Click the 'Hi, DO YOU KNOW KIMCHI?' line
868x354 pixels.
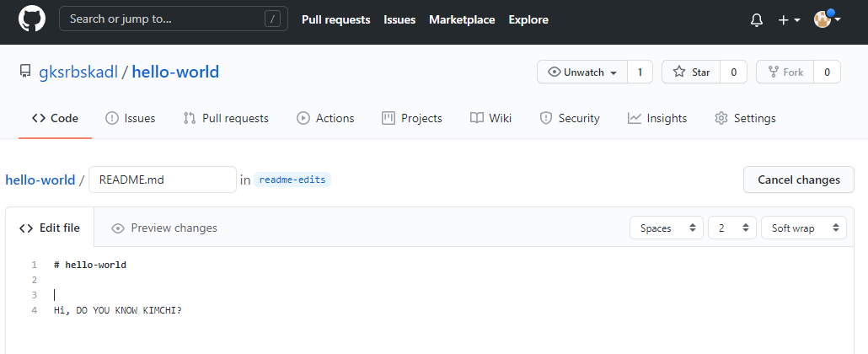coord(118,310)
